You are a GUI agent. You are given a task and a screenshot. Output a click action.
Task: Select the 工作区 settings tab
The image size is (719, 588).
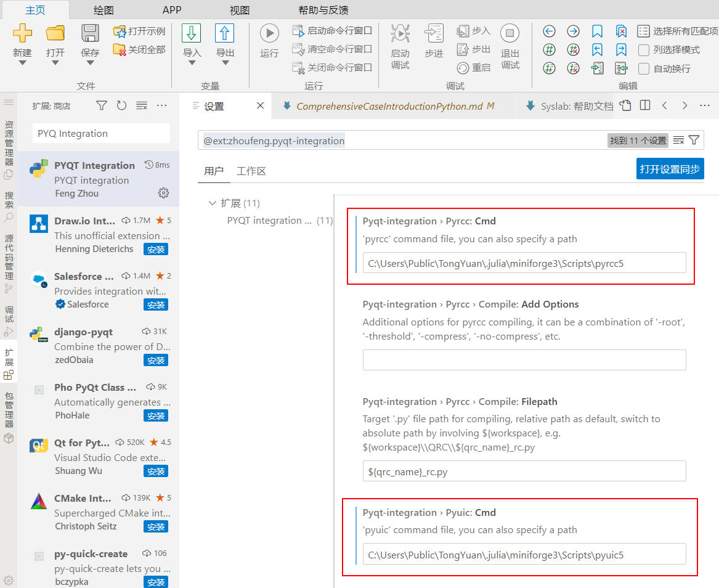pyautogui.click(x=251, y=171)
